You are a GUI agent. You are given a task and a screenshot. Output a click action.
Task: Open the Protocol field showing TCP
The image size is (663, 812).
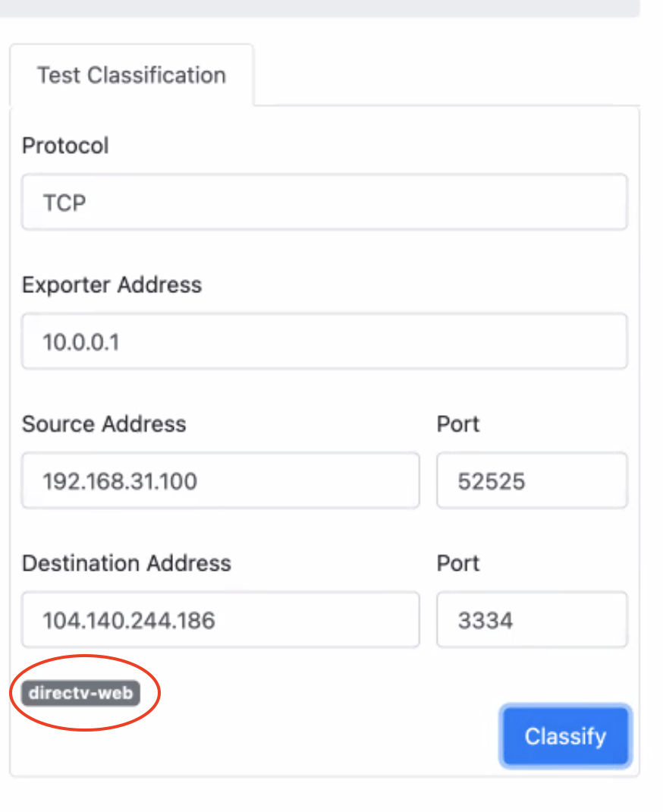click(324, 203)
